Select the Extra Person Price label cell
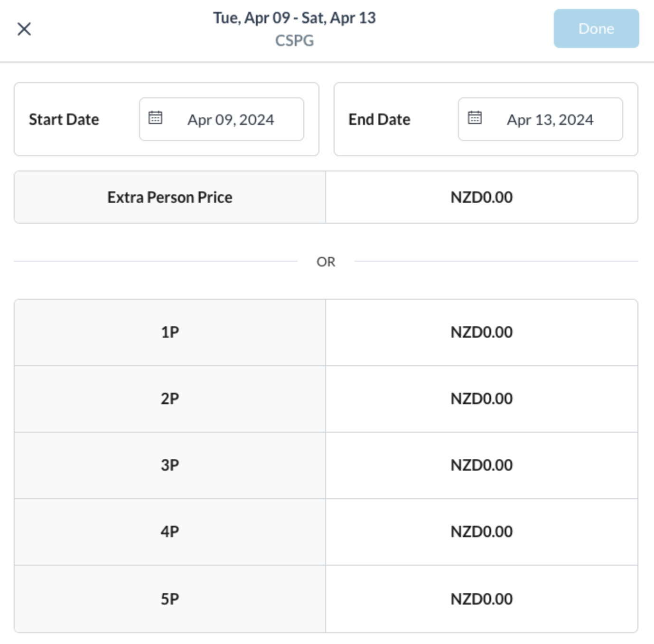Screen dimensions: 654x644 (170, 198)
